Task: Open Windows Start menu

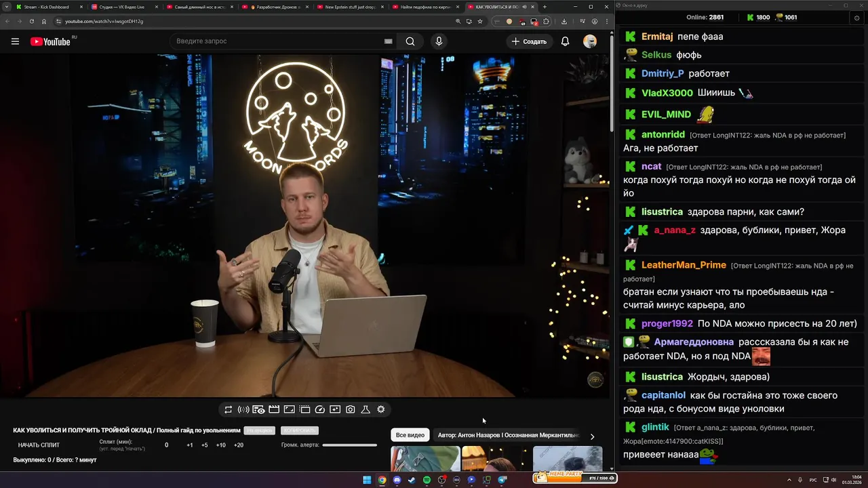Action: pyautogui.click(x=367, y=480)
